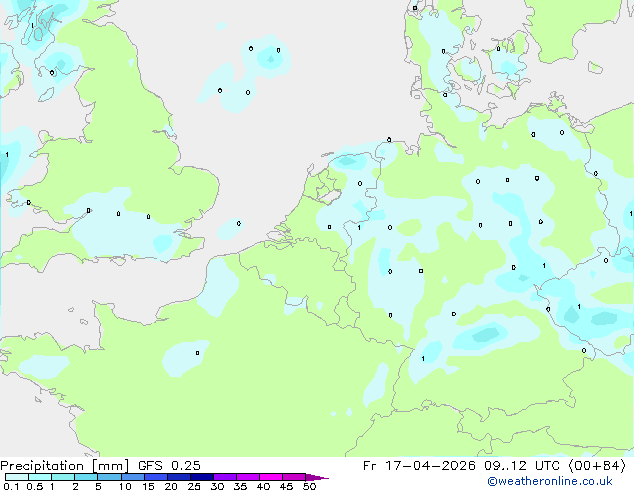The image size is (634, 490).
Task: Click the legend label '35'
Action: (x=241, y=486)
